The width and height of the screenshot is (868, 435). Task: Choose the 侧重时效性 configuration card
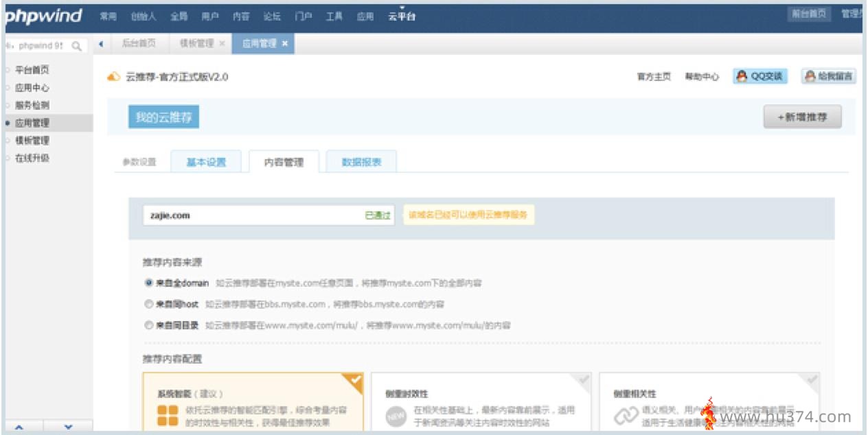pos(481,403)
